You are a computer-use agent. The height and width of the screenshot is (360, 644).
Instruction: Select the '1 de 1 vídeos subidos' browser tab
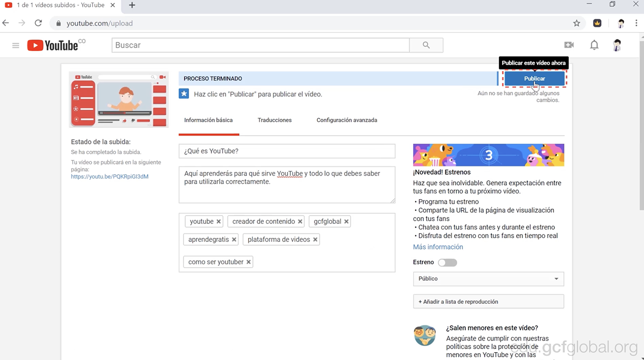pos(61,5)
